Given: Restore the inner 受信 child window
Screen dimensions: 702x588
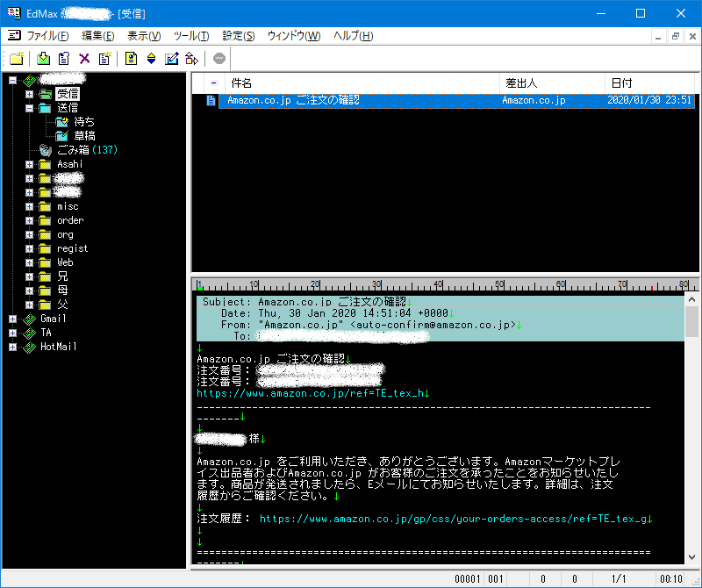Looking at the screenshot, I should (675, 36).
